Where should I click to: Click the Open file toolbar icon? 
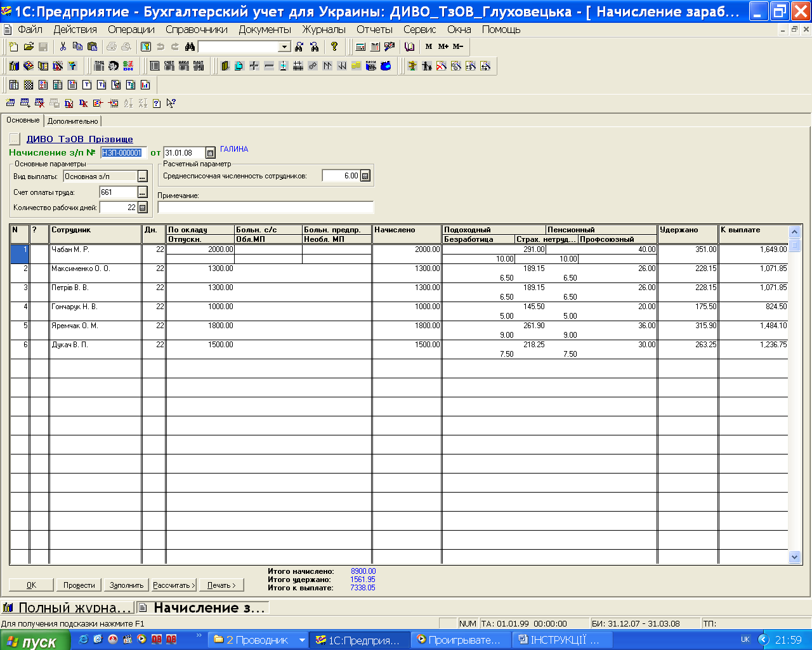29,47
